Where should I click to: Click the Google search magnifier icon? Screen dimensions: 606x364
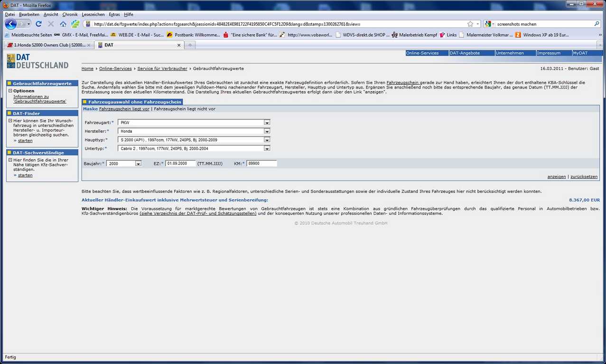coord(597,24)
